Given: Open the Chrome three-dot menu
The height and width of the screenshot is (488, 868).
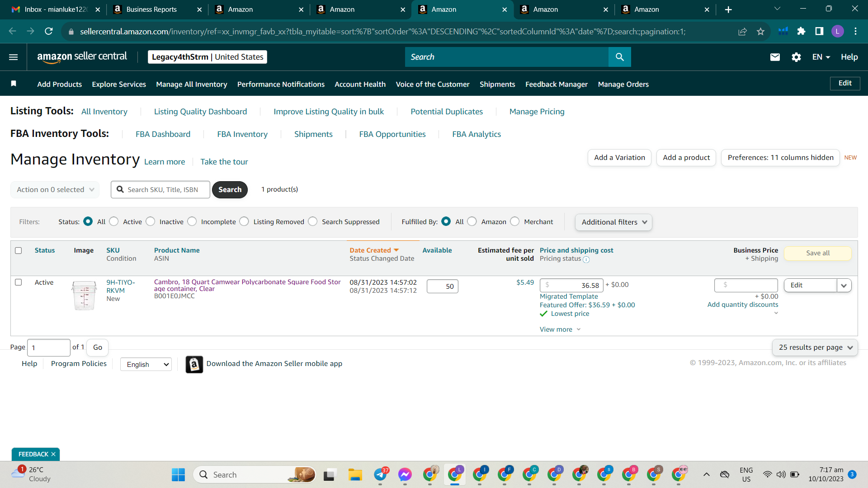Looking at the screenshot, I should pos(855,31).
